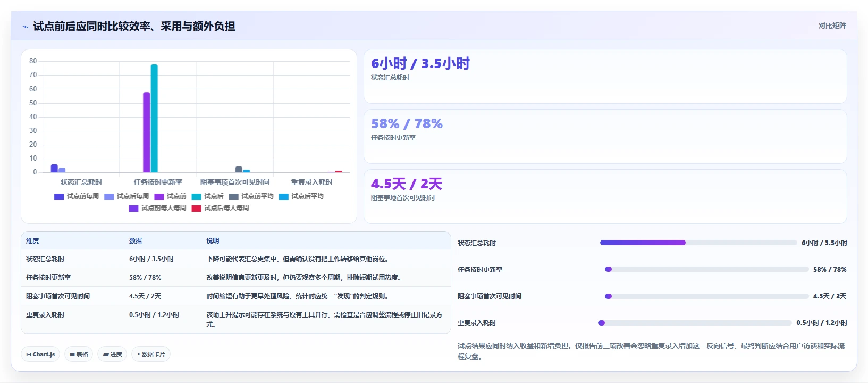Open the 6小时 / 3.5小时 stat card

pos(605,77)
